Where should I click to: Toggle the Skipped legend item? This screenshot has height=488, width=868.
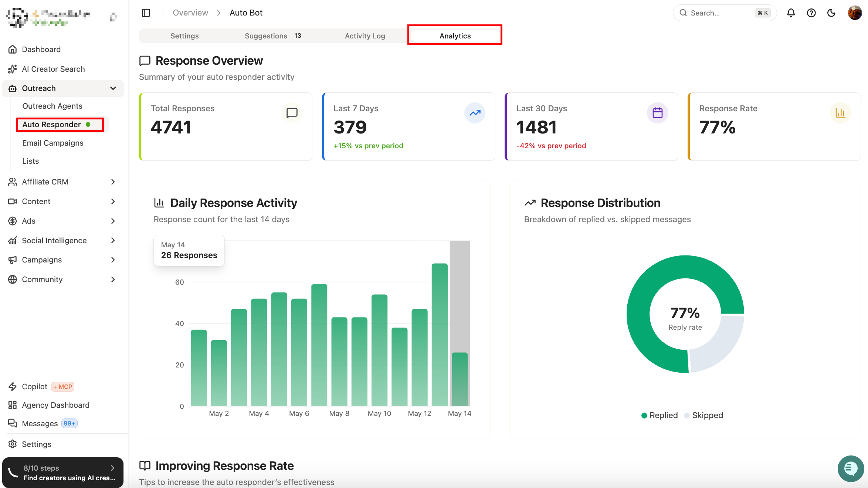coord(703,415)
